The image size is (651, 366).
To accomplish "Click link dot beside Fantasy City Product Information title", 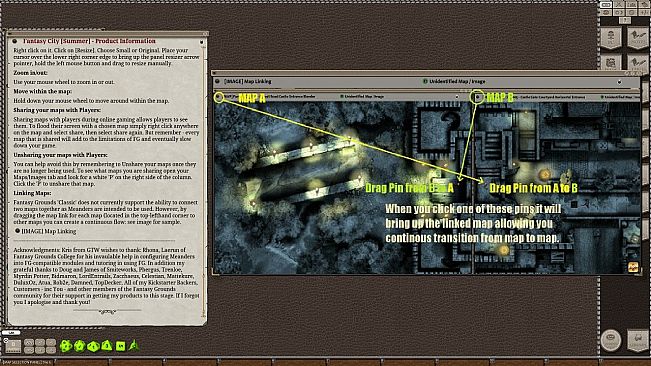I will (15, 41).
